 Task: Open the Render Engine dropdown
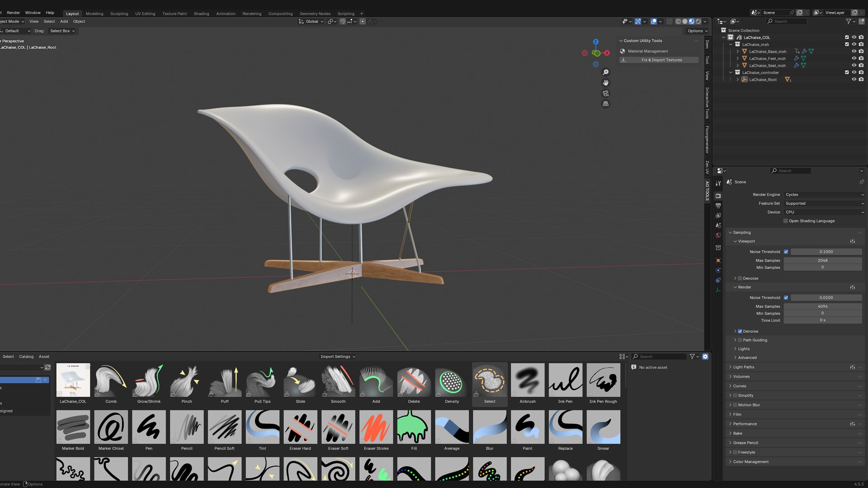(x=825, y=195)
